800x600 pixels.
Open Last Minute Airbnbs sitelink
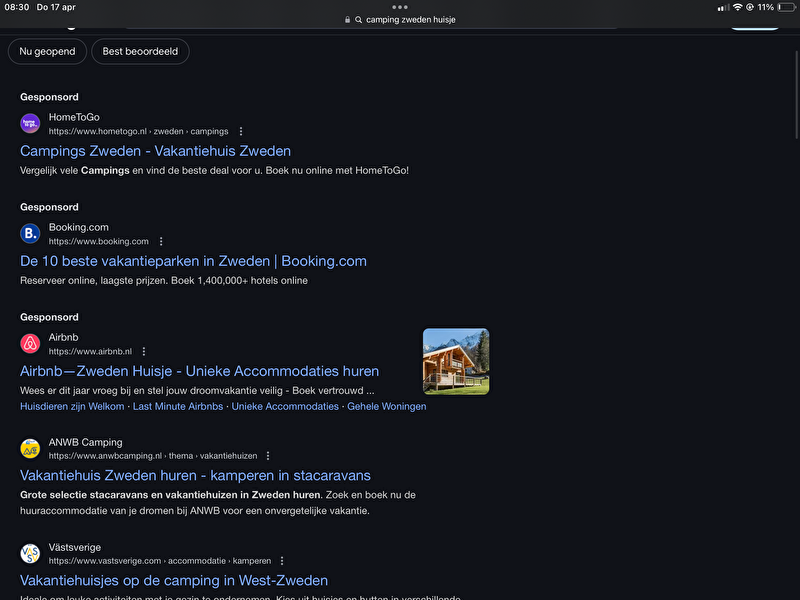point(178,407)
